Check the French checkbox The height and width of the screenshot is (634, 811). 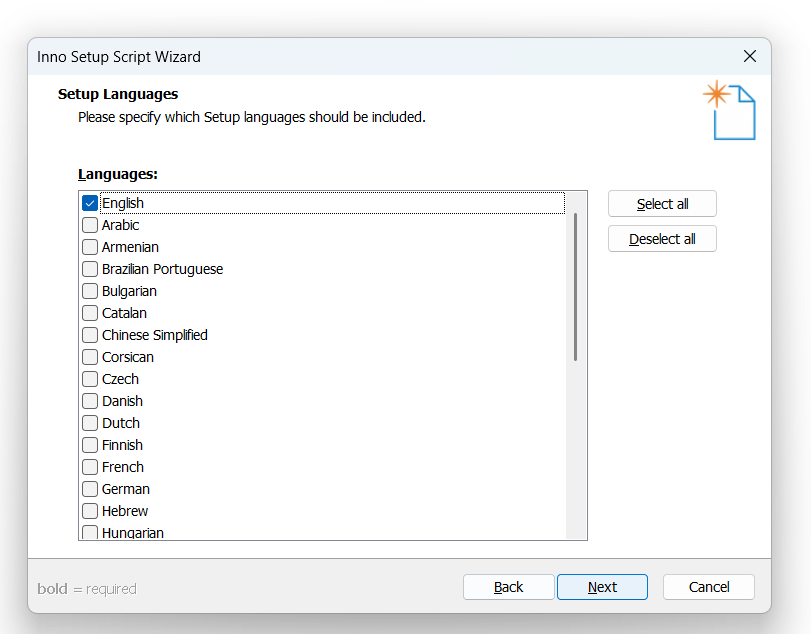pyautogui.click(x=90, y=467)
